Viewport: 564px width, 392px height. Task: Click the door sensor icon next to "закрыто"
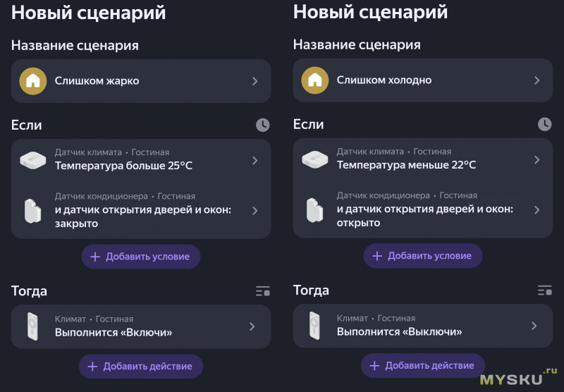[32, 210]
